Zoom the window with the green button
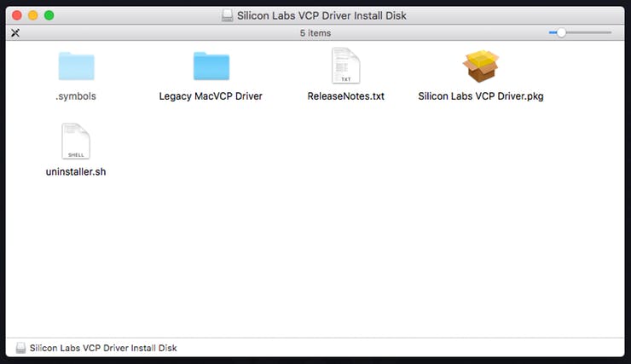 pos(49,15)
